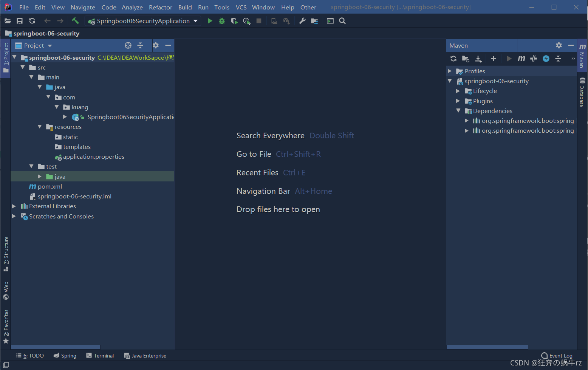
Task: Click the Synchronize refresh icon in main toolbar
Action: pos(32,21)
